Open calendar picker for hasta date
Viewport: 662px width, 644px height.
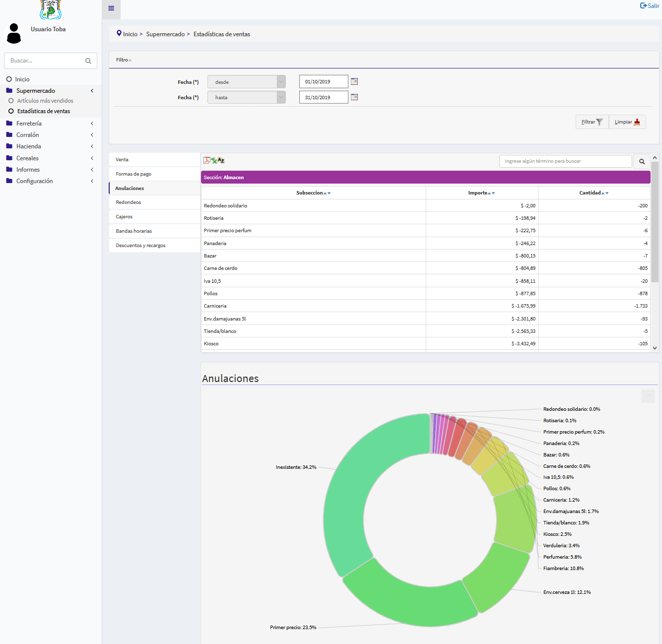click(x=354, y=97)
